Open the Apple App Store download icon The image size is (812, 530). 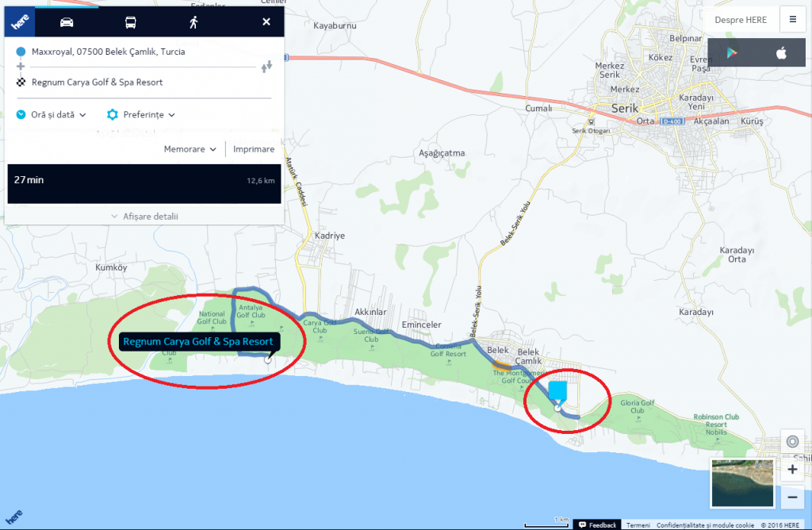(x=781, y=53)
